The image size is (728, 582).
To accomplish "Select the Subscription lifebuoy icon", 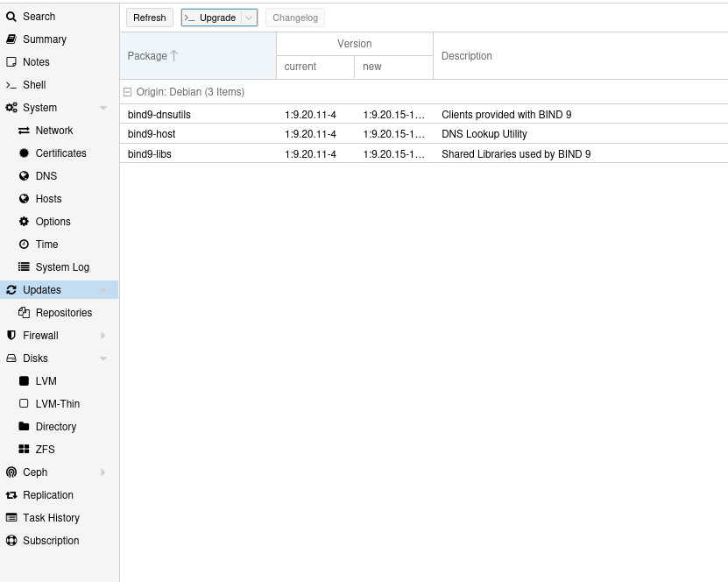I will pyautogui.click(x=11, y=541).
